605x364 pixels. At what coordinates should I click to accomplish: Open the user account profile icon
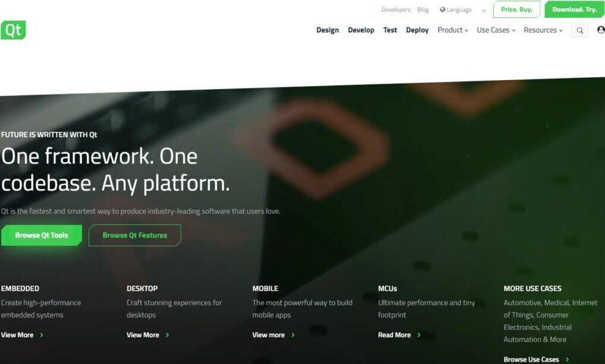pos(600,30)
